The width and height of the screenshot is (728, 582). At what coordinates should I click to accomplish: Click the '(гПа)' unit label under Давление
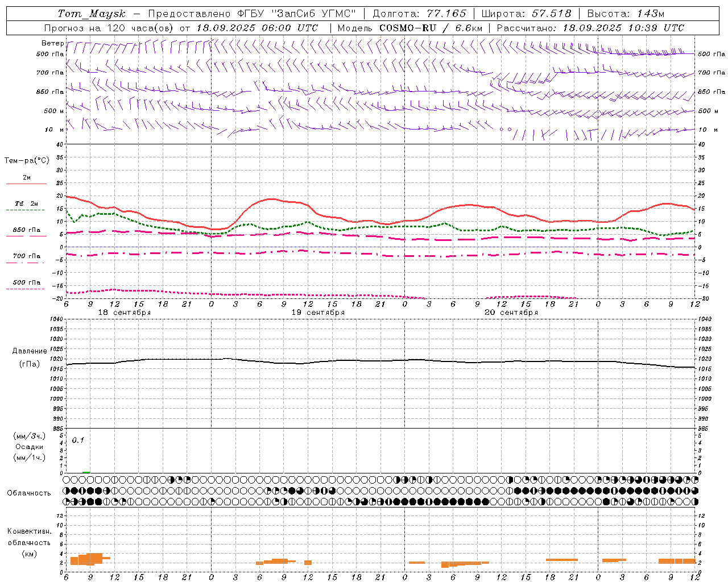[30, 364]
